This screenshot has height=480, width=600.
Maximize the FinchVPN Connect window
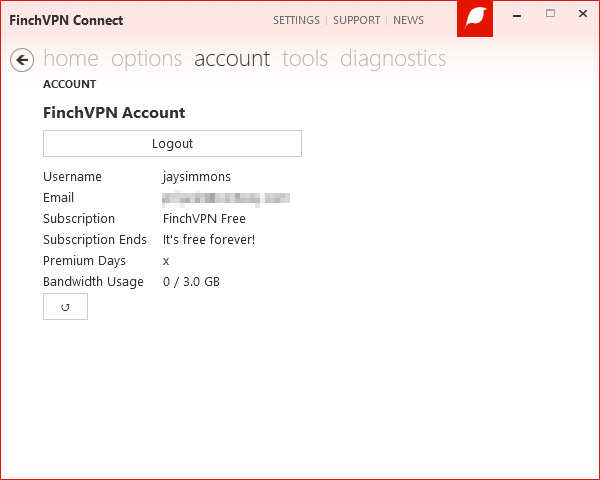(550, 14)
